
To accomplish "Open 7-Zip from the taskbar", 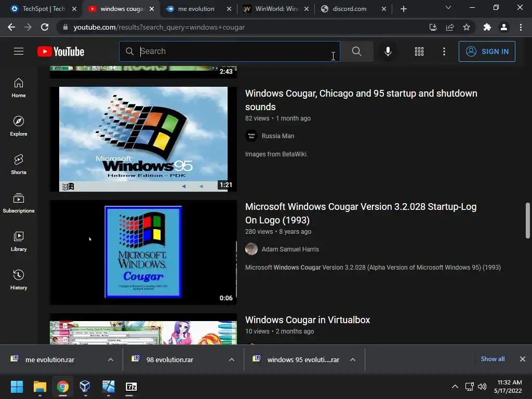I will (131, 387).
